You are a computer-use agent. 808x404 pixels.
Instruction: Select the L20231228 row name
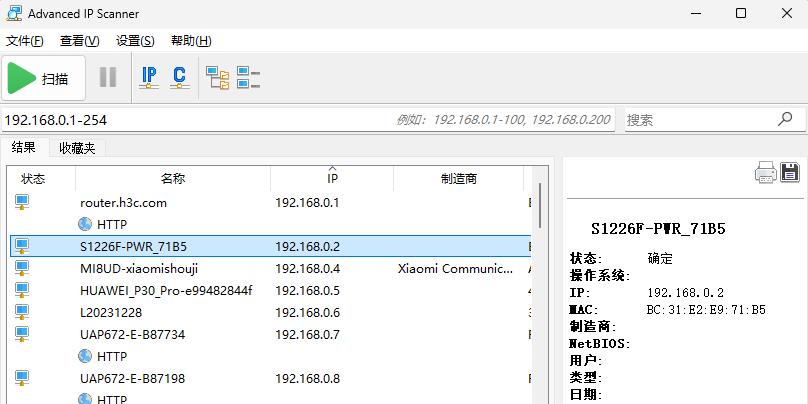111,313
